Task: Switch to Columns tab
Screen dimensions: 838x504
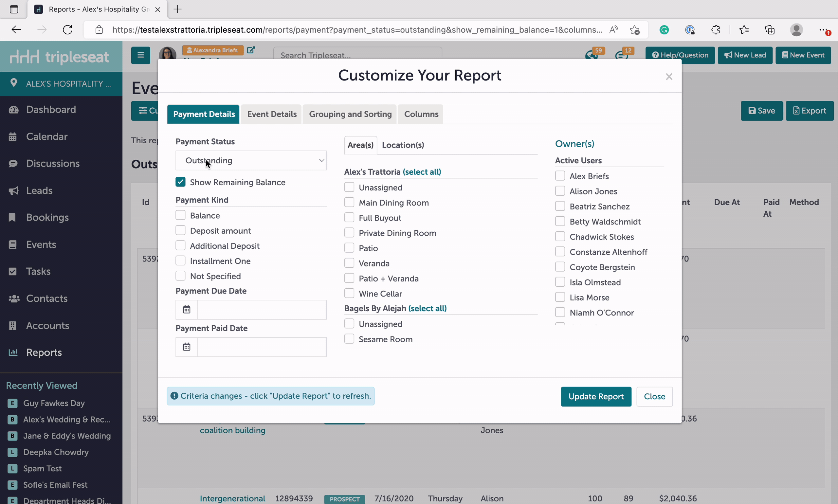Action: (421, 114)
